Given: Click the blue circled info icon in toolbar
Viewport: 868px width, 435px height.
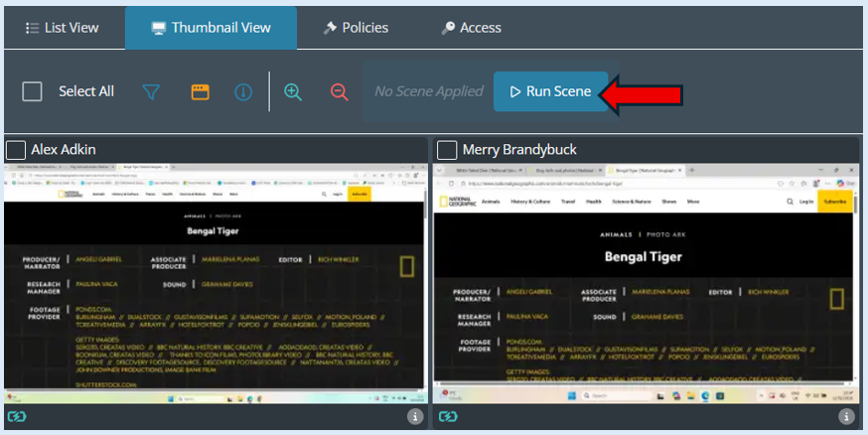Looking at the screenshot, I should (x=243, y=92).
